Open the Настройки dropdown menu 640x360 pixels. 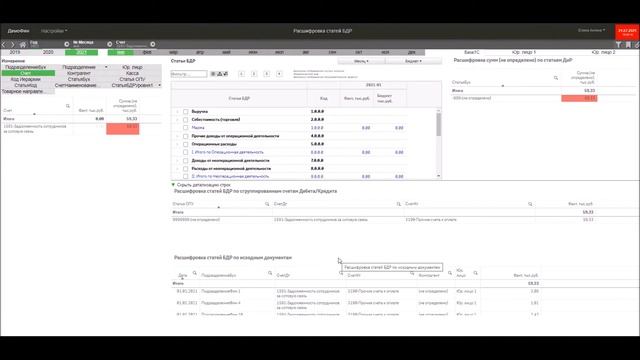tap(54, 31)
